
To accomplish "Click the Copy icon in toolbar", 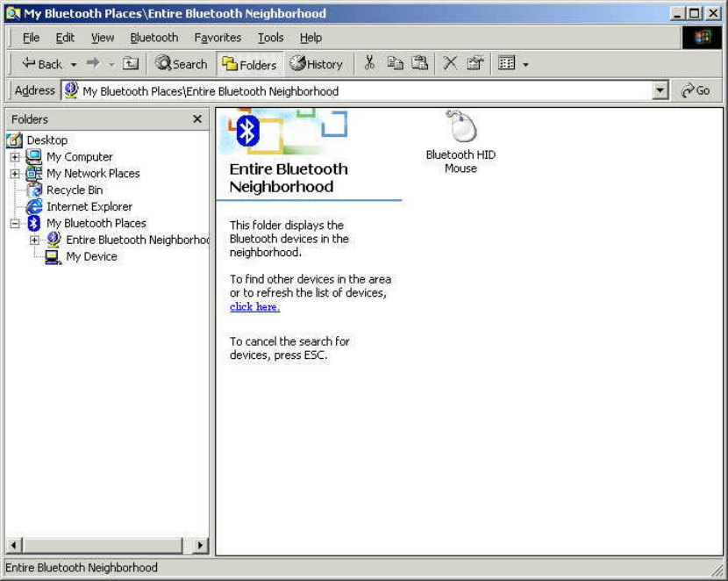I will coord(395,63).
